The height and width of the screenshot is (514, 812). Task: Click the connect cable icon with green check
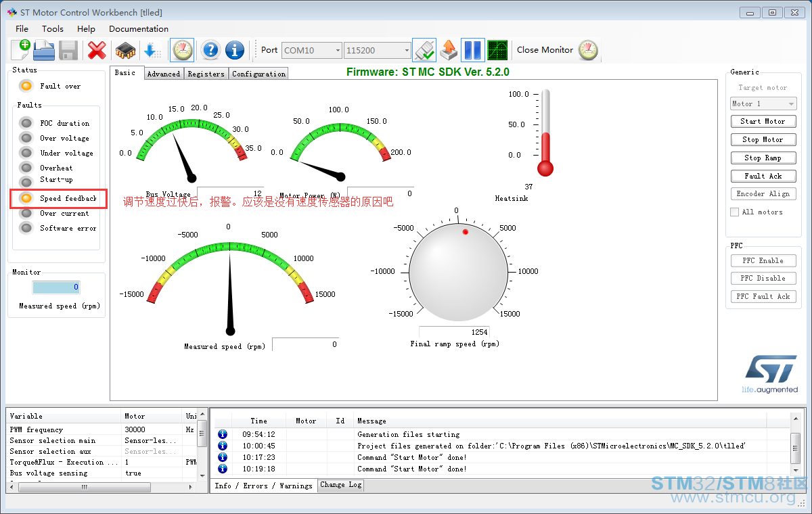[x=424, y=50]
